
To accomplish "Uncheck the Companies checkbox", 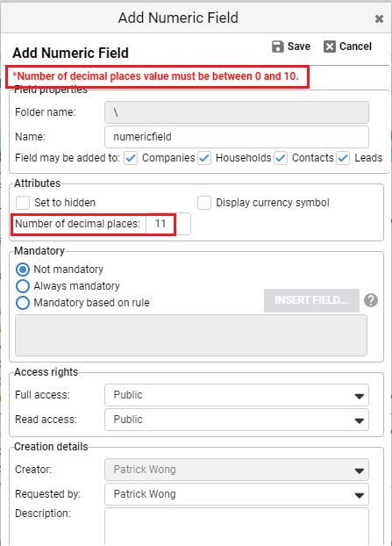I will [x=131, y=158].
